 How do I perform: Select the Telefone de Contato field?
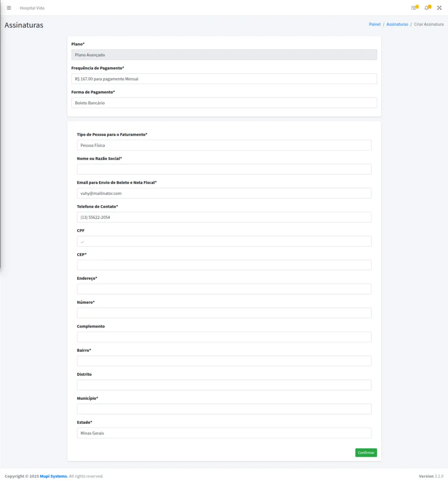coord(224,217)
